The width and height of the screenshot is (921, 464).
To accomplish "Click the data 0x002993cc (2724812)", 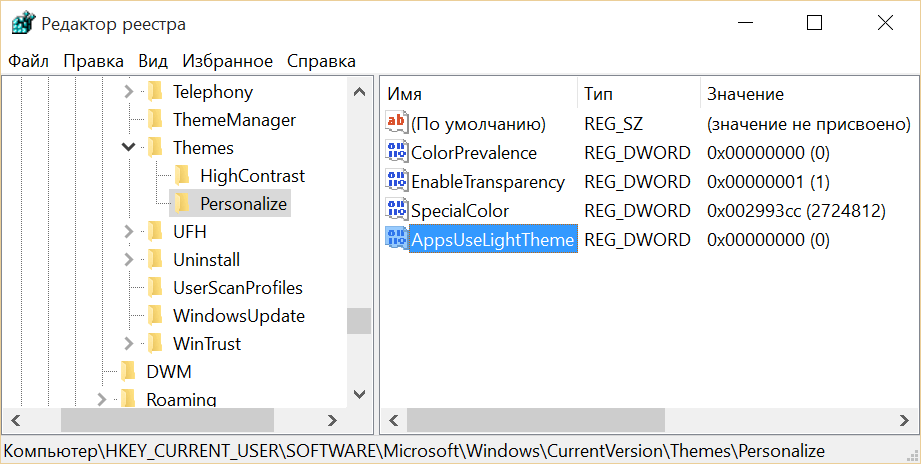I will (796, 210).
